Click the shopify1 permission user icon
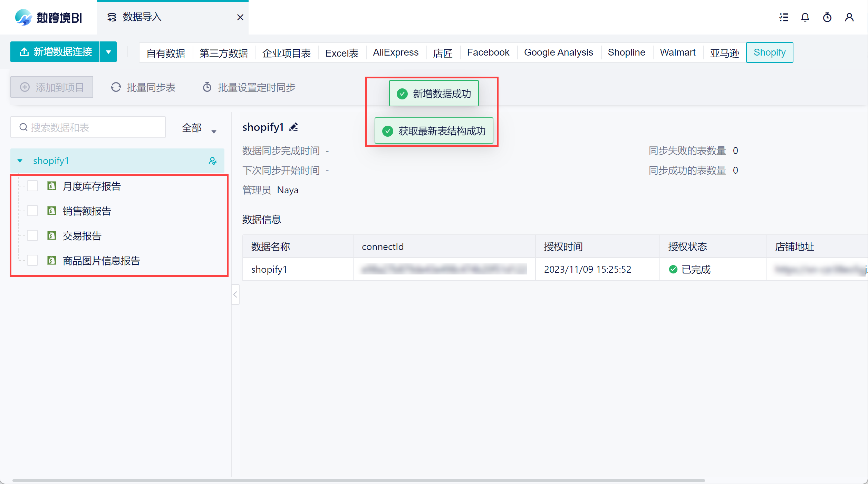 click(213, 161)
